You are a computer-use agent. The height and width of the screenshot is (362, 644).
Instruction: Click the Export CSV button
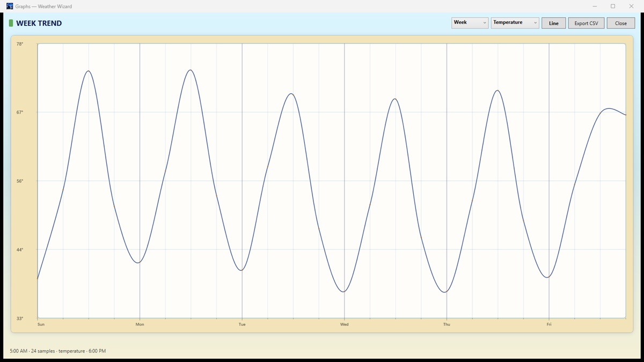tap(586, 23)
